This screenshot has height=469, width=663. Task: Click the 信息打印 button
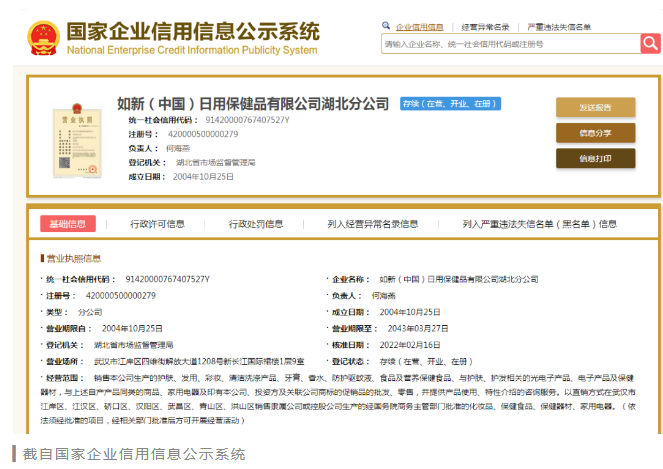[595, 159]
